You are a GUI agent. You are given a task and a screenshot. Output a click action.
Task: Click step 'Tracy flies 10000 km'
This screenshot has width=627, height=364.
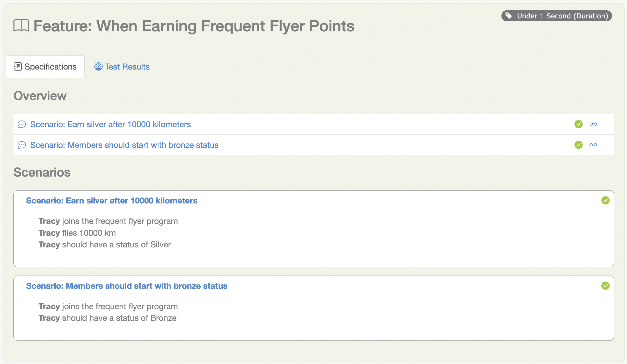[77, 233]
